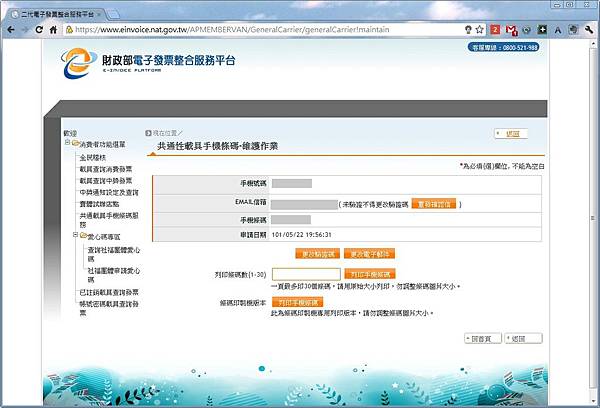Click the 愛心碼專區 folder icon
This screenshot has height=408, width=600.
coord(83,235)
